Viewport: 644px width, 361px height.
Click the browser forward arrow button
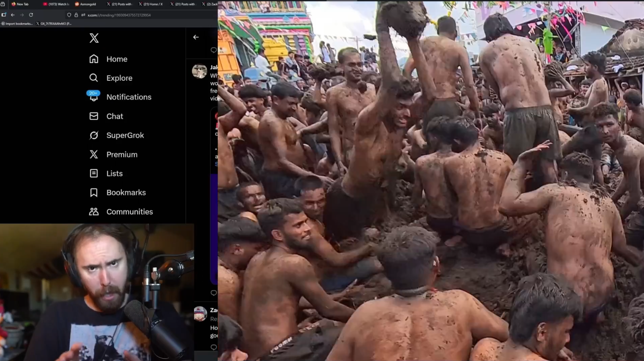[22, 15]
